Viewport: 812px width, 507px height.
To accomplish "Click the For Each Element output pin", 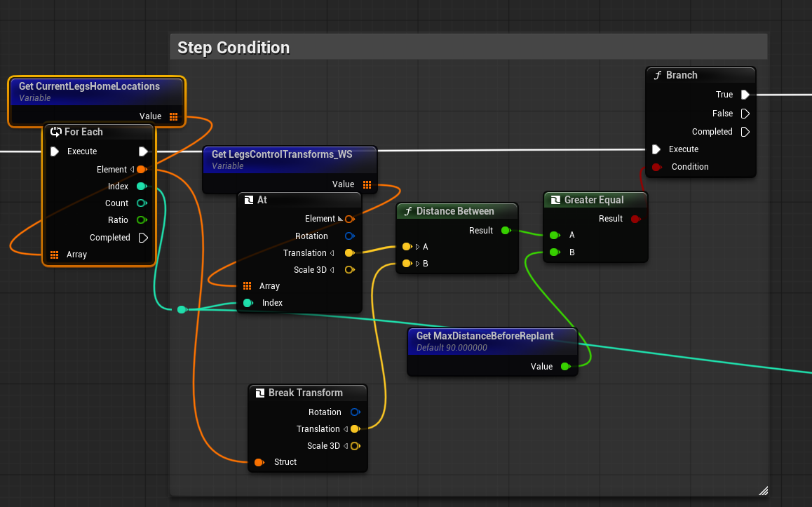I will (x=142, y=169).
